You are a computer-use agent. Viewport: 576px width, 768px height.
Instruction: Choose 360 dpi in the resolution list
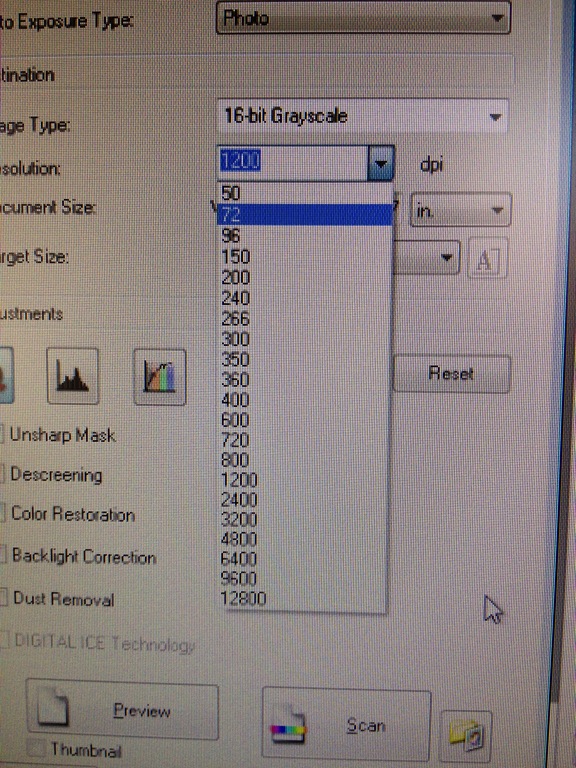304,380
